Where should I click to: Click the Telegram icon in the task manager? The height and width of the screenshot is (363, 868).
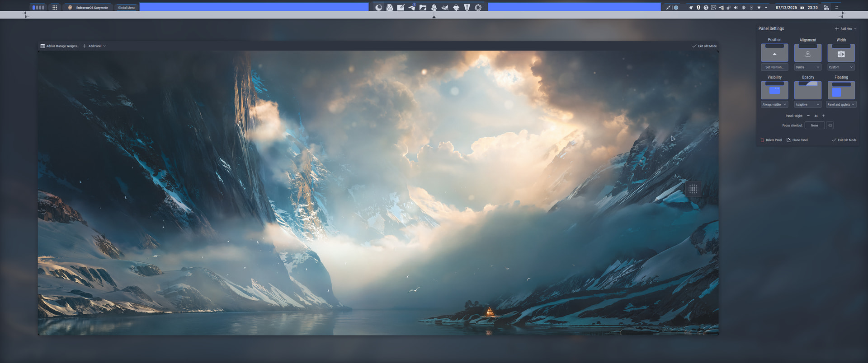[x=412, y=8]
